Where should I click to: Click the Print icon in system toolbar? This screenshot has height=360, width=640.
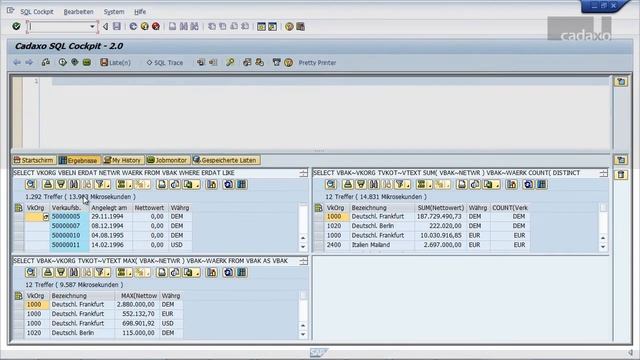point(173,27)
